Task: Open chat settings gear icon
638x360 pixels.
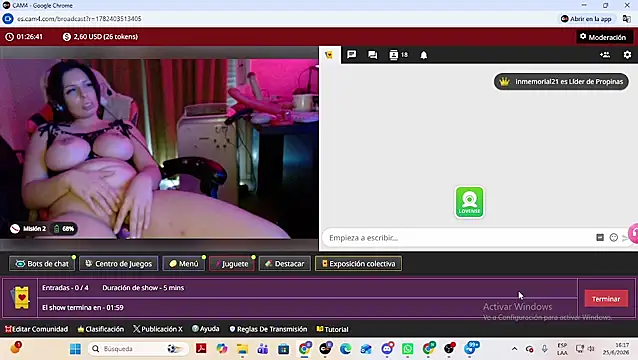Action: [627, 55]
